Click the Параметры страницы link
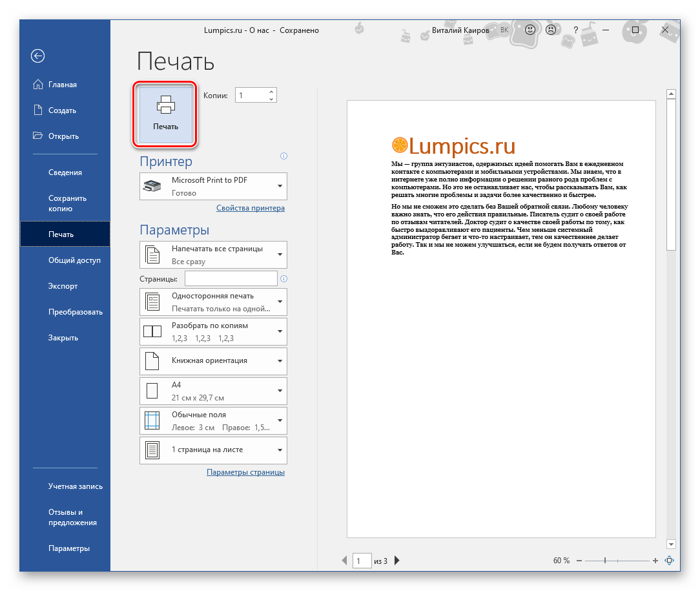The image size is (700, 591). coord(245,472)
